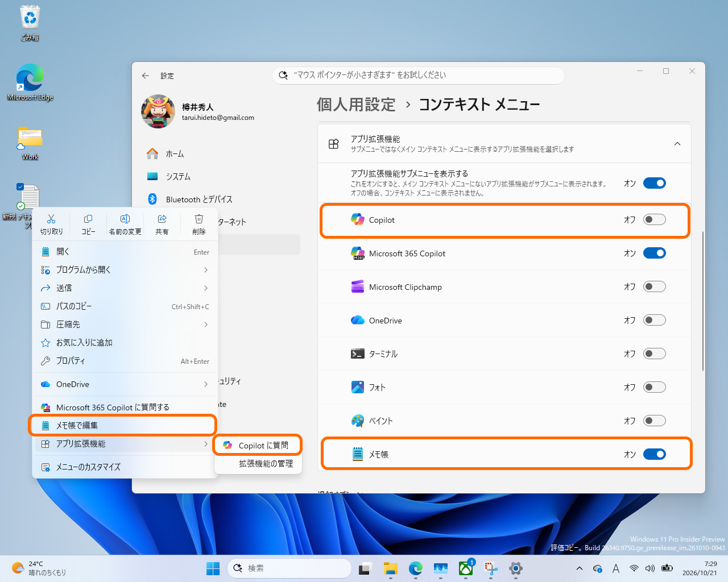Screen dimensions: 728x582
Task: Open Xbox app from the taskbar
Action: [466, 568]
